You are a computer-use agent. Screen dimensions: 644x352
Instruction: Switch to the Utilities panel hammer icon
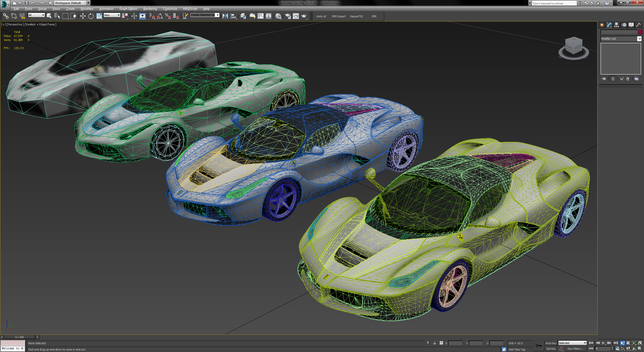(x=638, y=25)
